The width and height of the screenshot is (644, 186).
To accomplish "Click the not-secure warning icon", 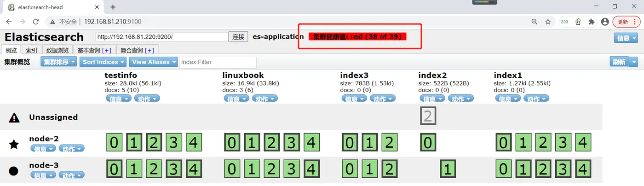I will tap(52, 22).
